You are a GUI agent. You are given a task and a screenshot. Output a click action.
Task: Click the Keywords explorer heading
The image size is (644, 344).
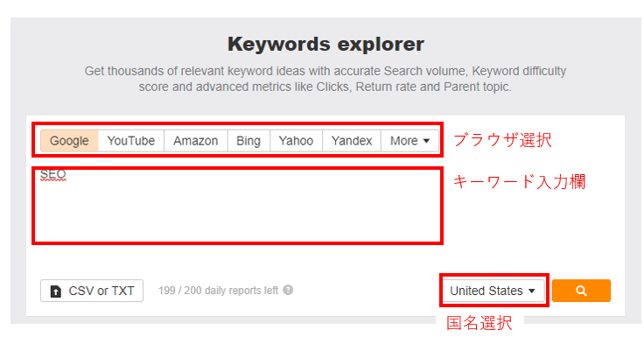[x=325, y=44]
